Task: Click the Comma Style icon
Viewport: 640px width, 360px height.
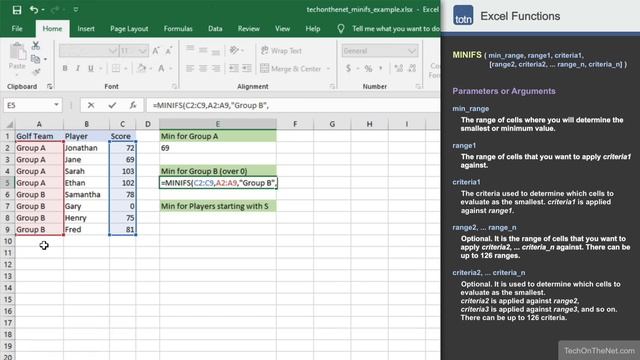Action: pos(381,69)
